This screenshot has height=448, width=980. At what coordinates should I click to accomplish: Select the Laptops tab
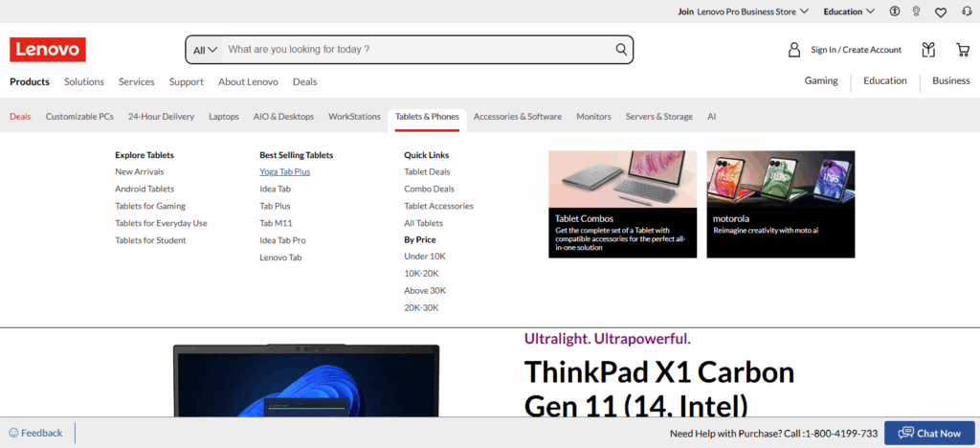click(224, 116)
